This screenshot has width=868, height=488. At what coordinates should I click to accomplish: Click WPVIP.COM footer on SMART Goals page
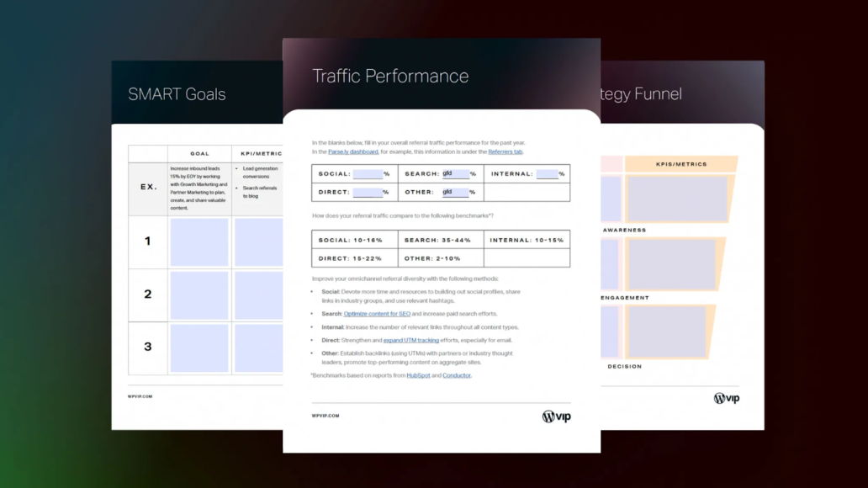(x=140, y=396)
